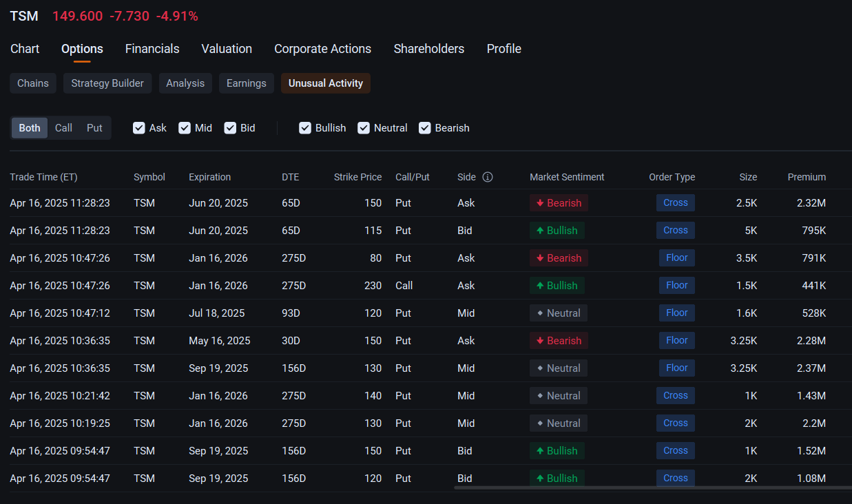Show the Earnings section
This screenshot has width=852, height=504.
click(x=247, y=83)
